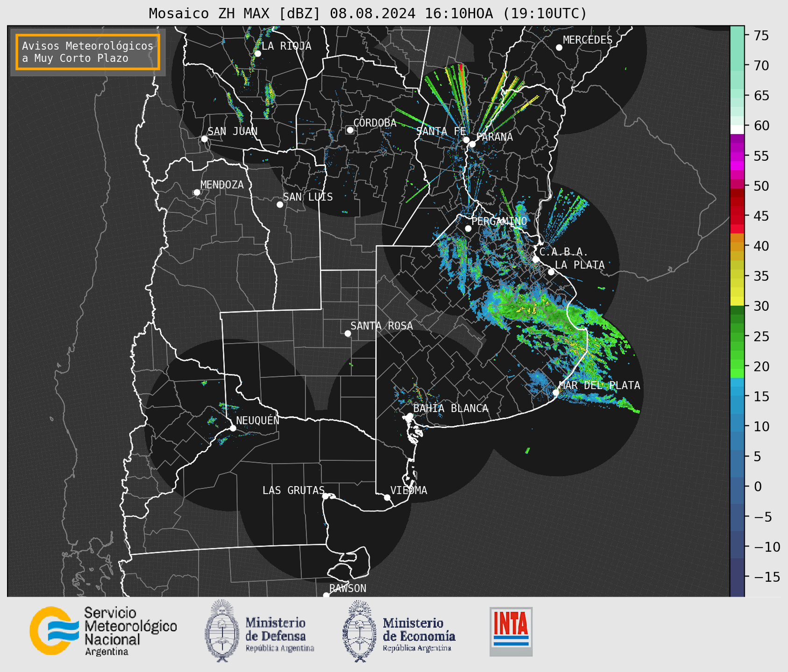Click the C.A.B.A. city marker dot
This screenshot has width=788, height=672.
pos(536,259)
